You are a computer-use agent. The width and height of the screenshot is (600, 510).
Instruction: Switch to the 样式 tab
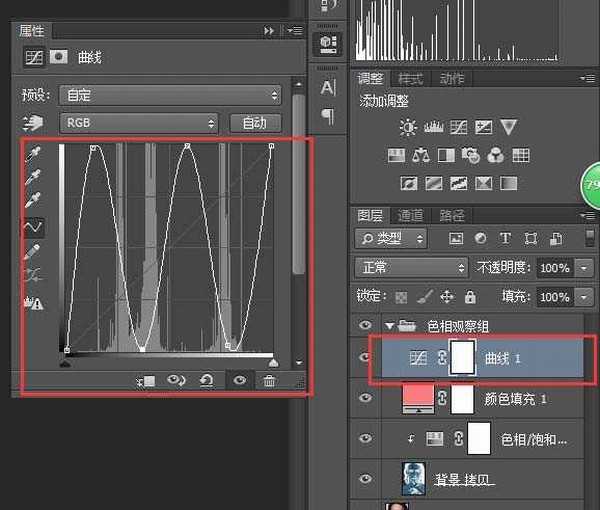[x=411, y=79]
